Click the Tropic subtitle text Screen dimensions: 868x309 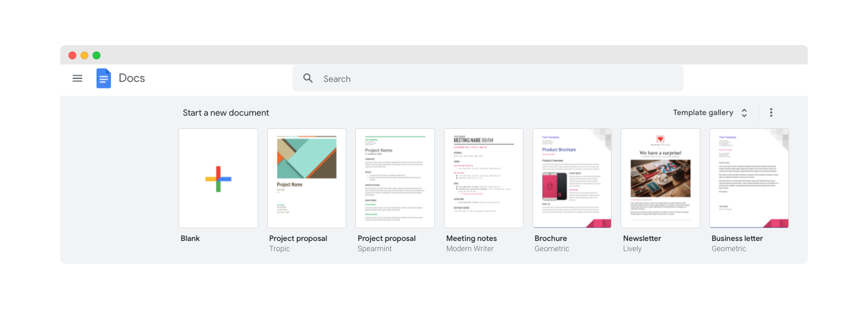(x=279, y=249)
